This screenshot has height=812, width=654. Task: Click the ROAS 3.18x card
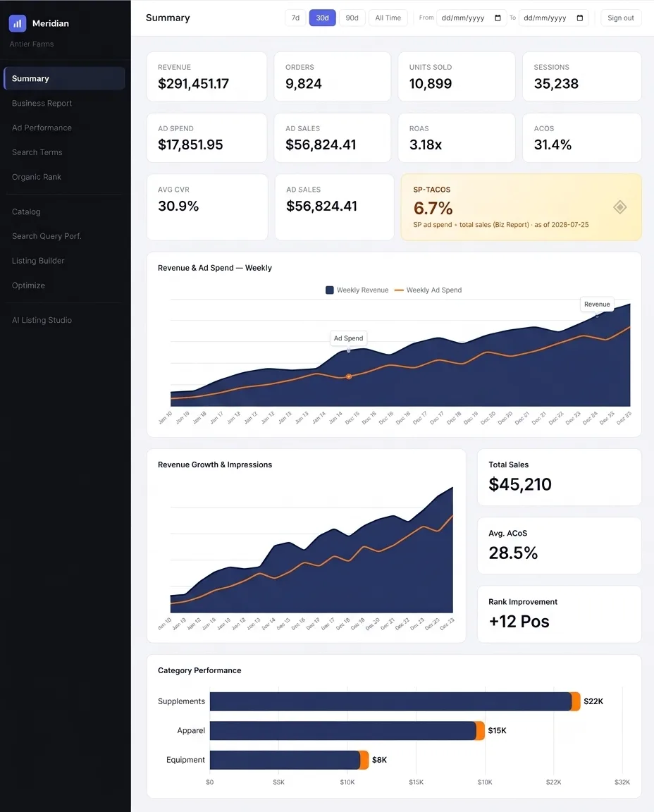(x=456, y=137)
